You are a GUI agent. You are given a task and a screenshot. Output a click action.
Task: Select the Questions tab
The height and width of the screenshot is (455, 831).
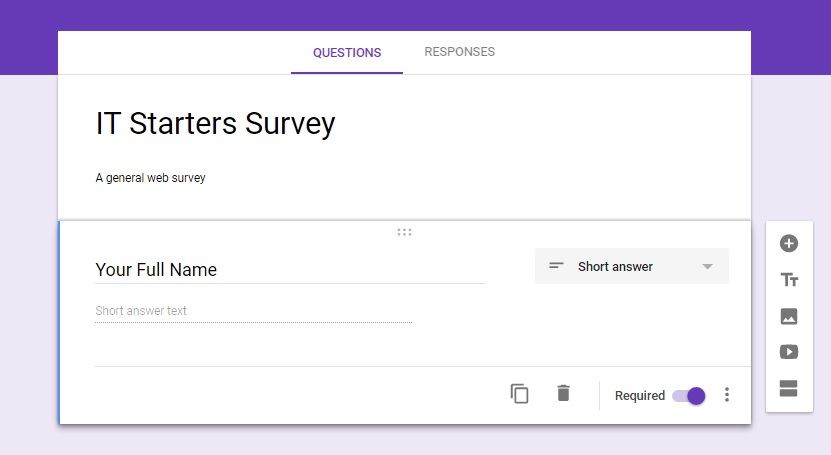pos(347,52)
